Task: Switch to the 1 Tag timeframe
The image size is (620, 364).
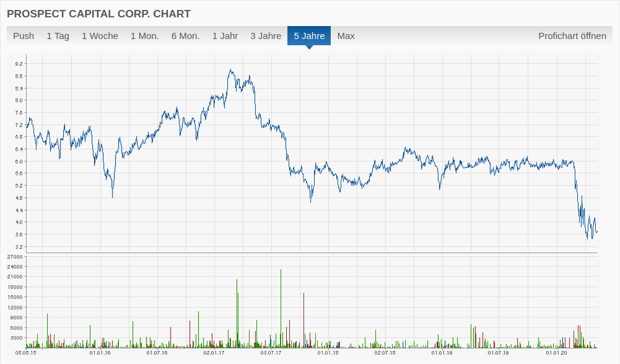Action: point(57,35)
